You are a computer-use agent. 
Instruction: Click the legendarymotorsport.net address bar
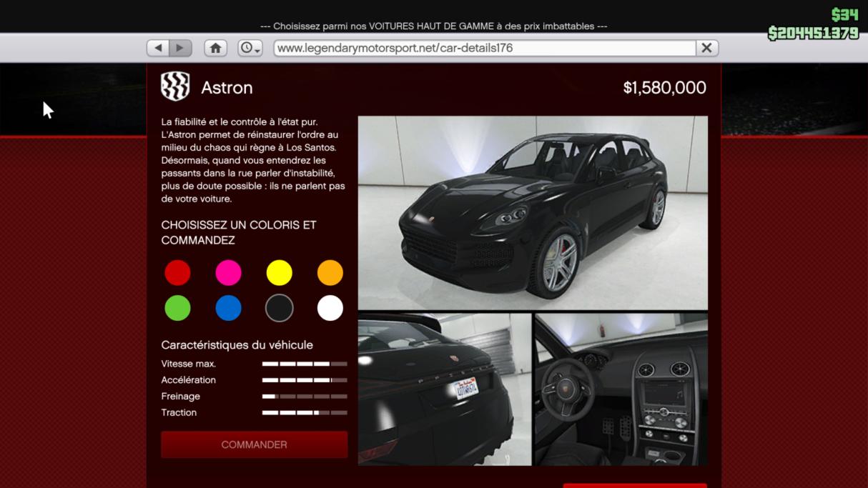tap(484, 48)
